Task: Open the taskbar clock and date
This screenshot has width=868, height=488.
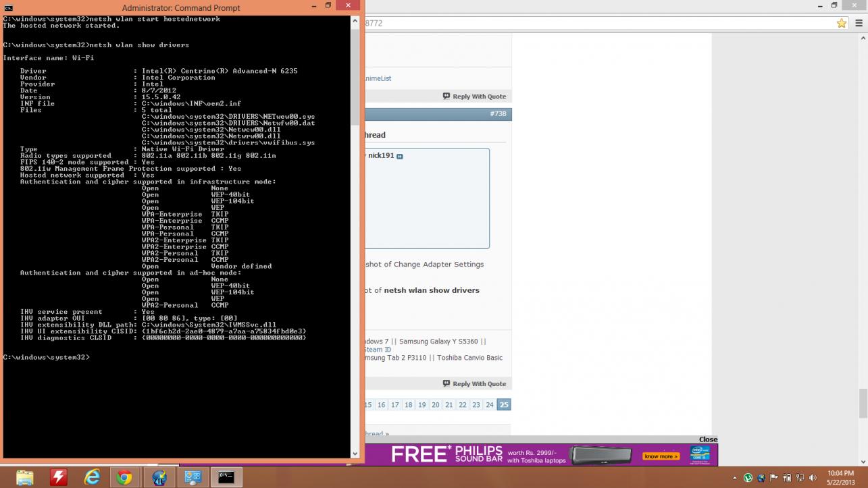Action: 840,478
